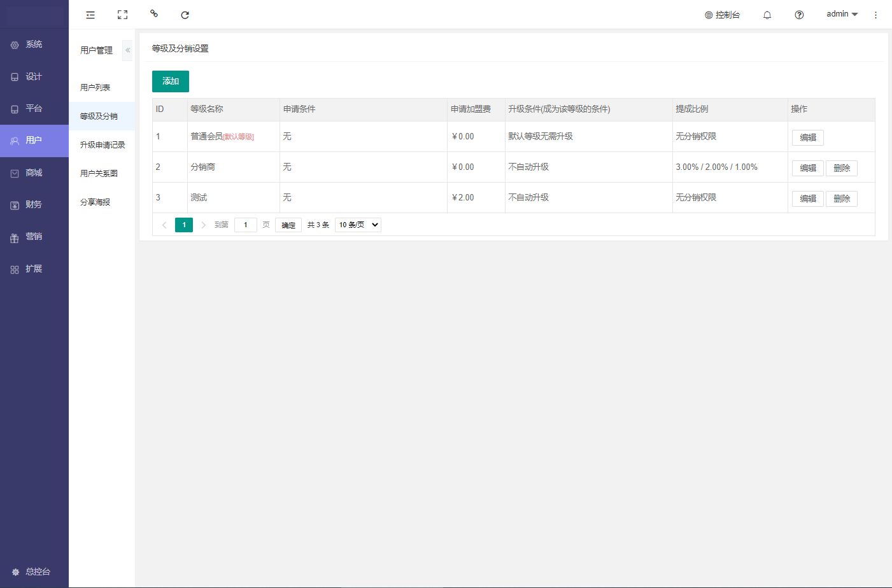The width and height of the screenshot is (892, 588).
Task: Open the 控制台 console link
Action: pyautogui.click(x=722, y=15)
